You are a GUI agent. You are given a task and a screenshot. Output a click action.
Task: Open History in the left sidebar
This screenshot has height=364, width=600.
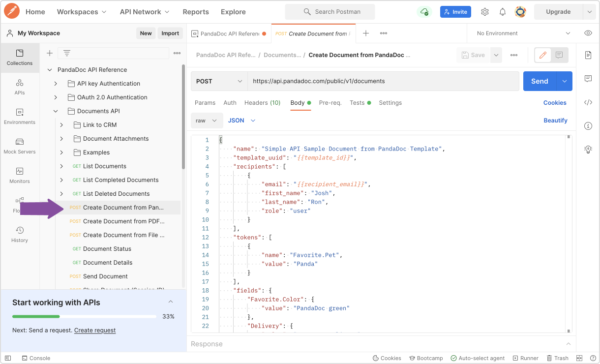click(20, 234)
